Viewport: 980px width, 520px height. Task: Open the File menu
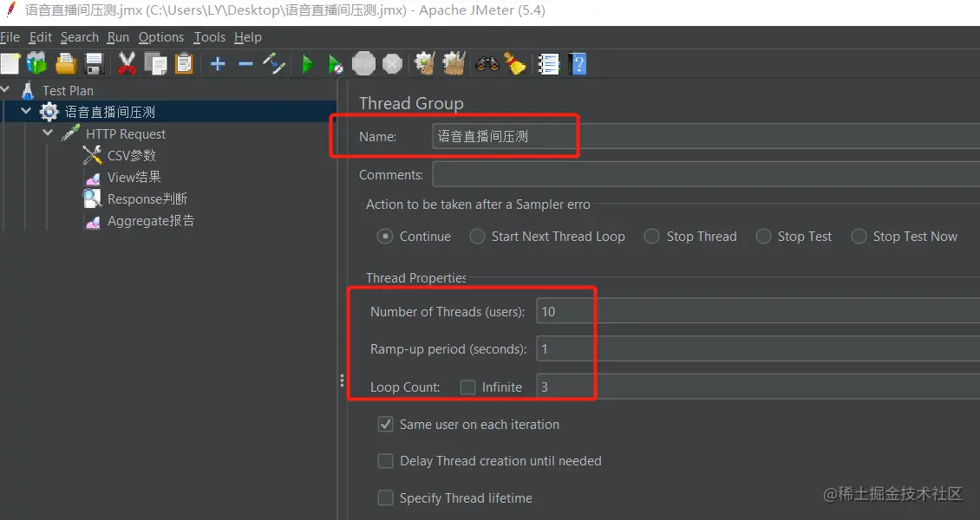pyautogui.click(x=10, y=37)
